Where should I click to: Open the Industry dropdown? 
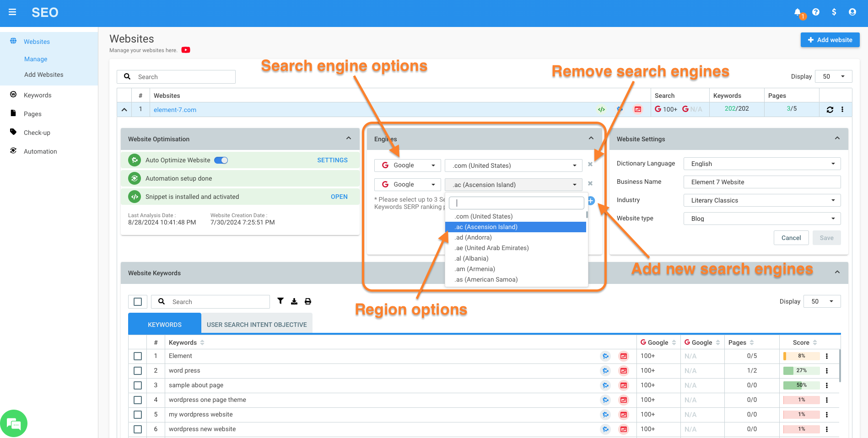coord(762,200)
